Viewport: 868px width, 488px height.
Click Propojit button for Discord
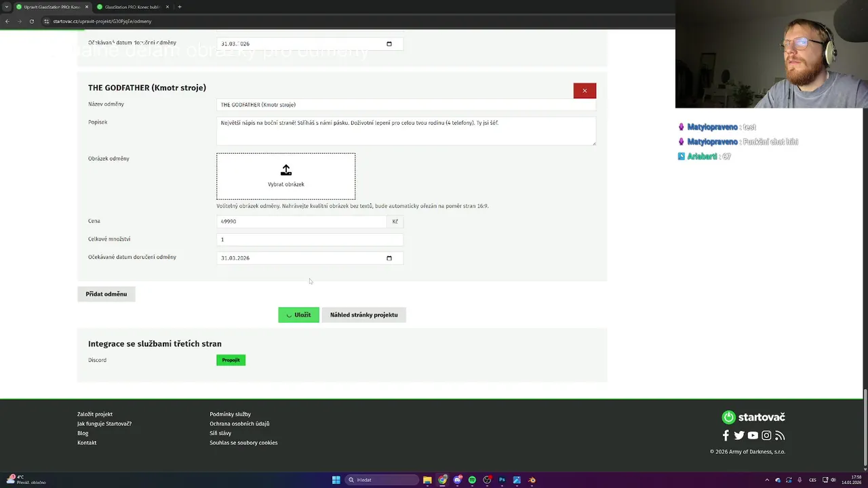tap(231, 360)
